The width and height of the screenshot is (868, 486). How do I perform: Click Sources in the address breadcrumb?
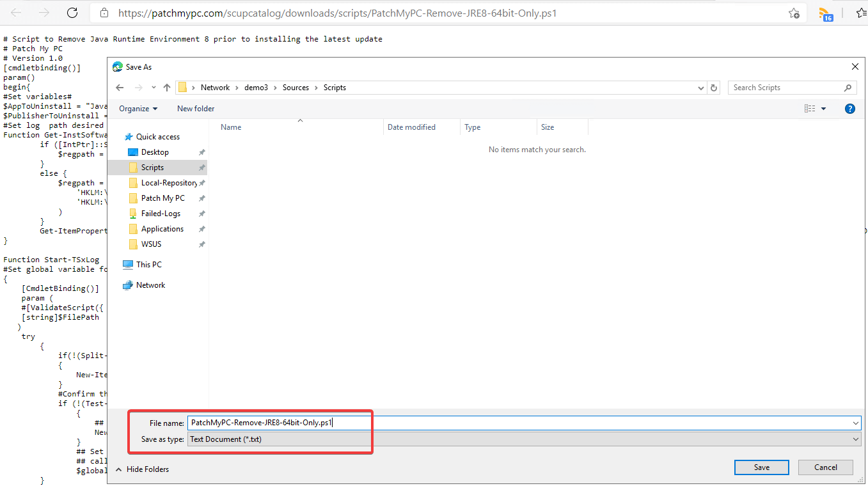tap(296, 88)
